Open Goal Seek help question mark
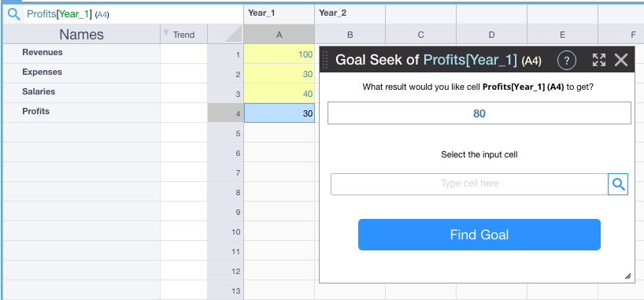The width and height of the screenshot is (644, 300). tap(567, 61)
